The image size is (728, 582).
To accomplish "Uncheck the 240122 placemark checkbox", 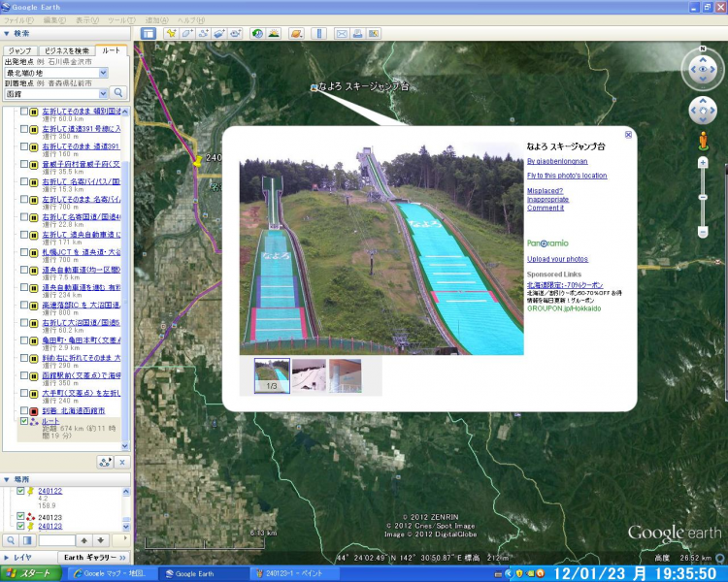I will pyautogui.click(x=20, y=491).
